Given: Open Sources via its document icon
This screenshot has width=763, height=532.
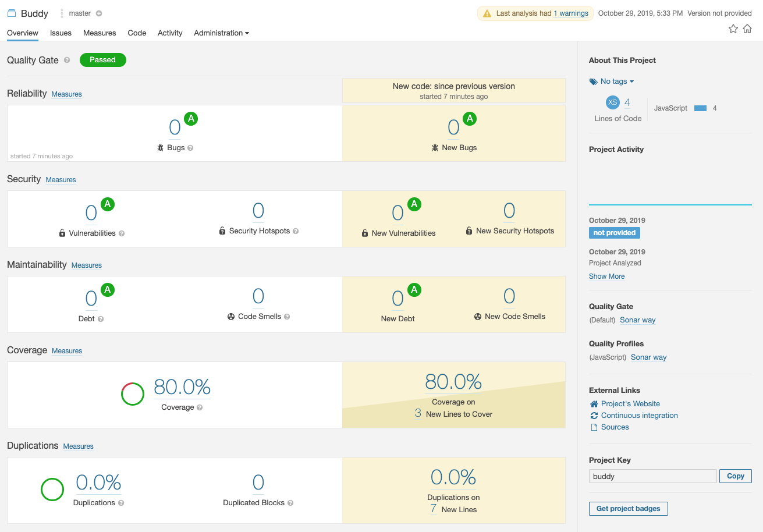Looking at the screenshot, I should (x=594, y=427).
